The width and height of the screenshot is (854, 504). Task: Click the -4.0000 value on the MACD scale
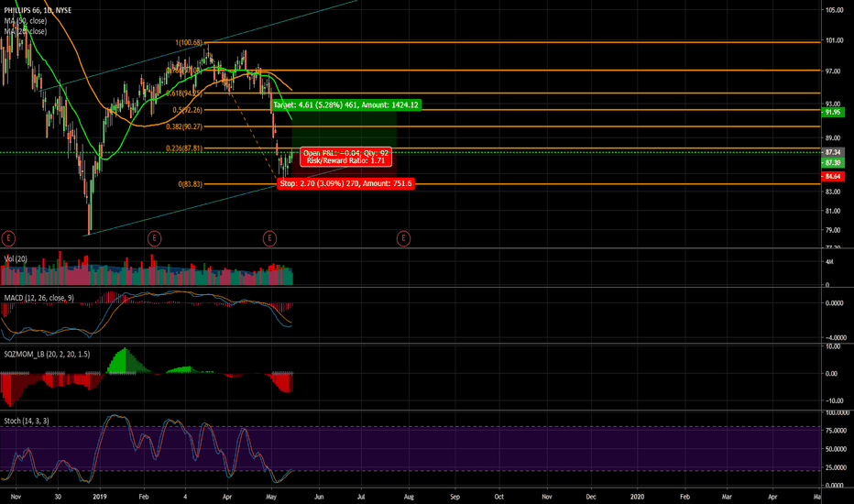[836, 338]
